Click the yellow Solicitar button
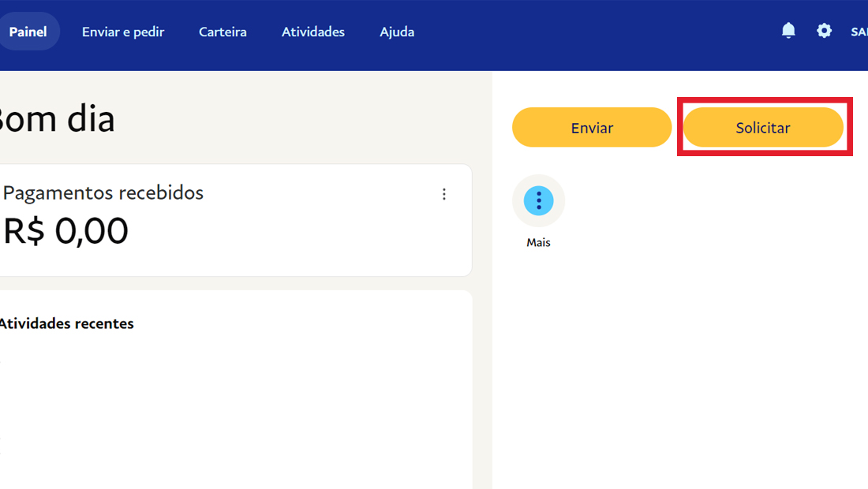Screen dimensions: 868x489 [763, 127]
